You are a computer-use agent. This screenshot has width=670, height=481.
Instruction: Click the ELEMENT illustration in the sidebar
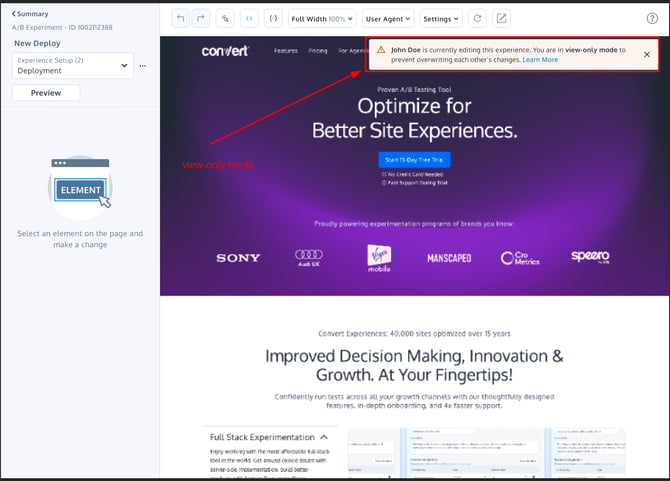[x=80, y=186]
